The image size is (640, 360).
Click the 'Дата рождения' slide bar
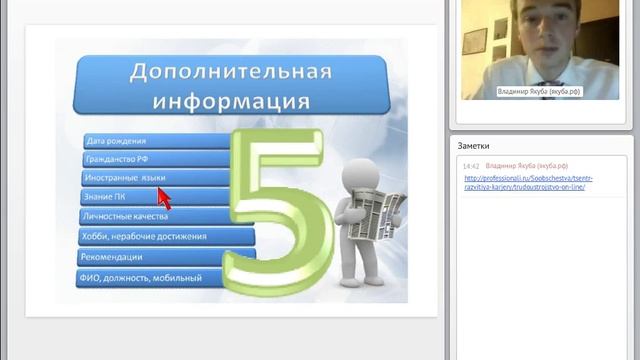[x=157, y=141]
